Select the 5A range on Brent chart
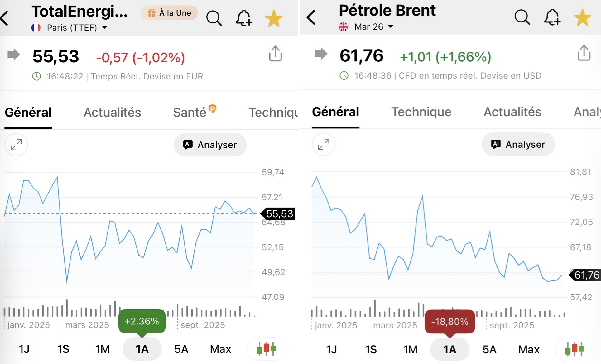This screenshot has width=601, height=364. click(489, 349)
